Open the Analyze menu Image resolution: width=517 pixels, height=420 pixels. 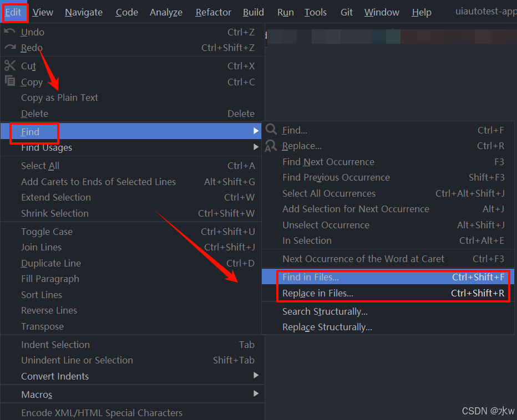tap(166, 12)
